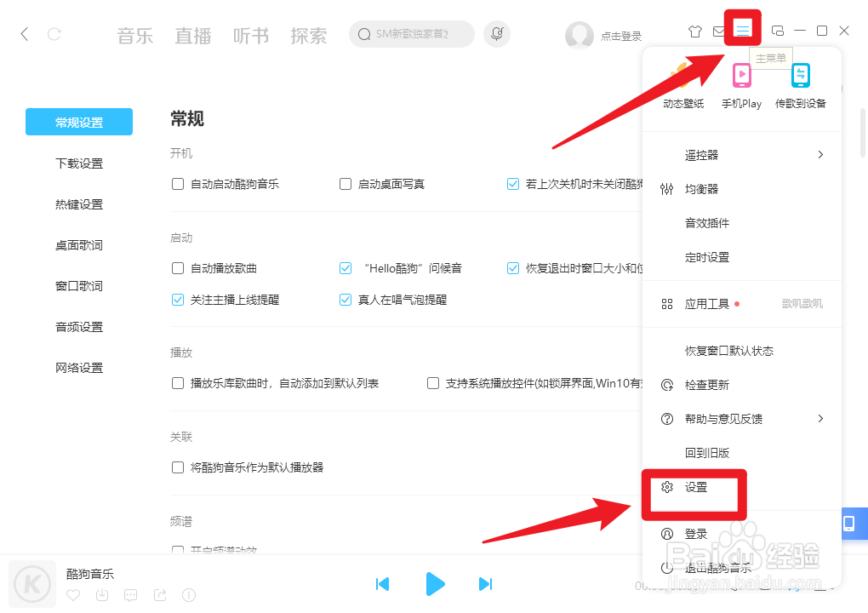Open the skin (shirt) icon
This screenshot has width=868, height=613.
tap(695, 31)
